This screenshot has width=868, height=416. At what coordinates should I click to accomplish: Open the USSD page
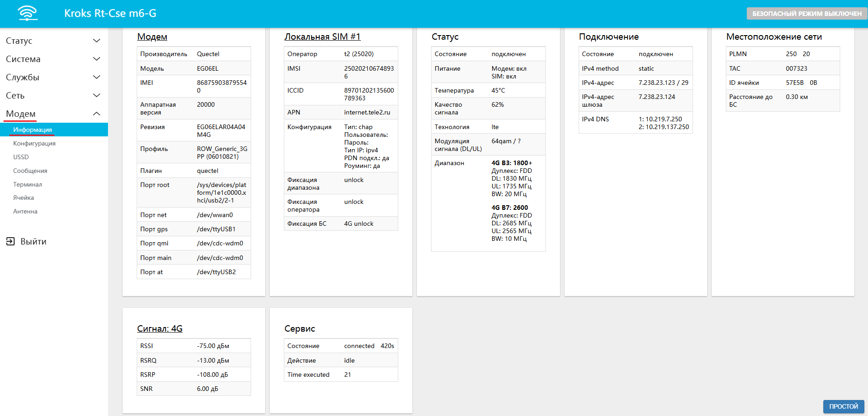point(21,157)
